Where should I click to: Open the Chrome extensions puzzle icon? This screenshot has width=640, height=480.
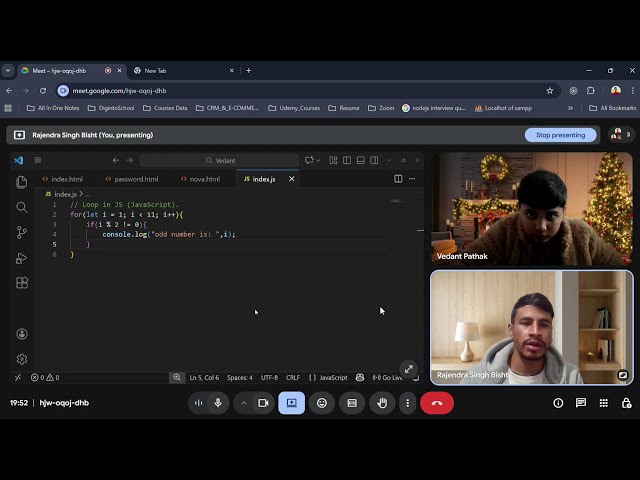[x=591, y=91]
